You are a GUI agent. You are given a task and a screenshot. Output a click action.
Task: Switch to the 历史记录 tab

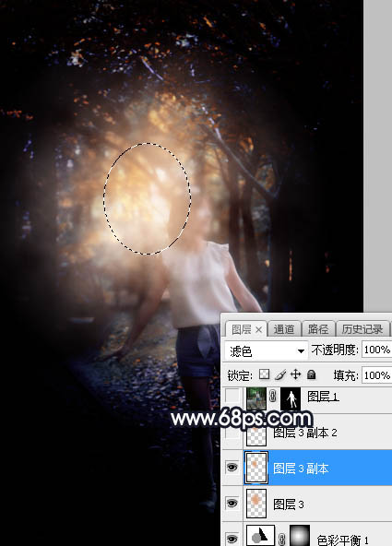pos(362,329)
